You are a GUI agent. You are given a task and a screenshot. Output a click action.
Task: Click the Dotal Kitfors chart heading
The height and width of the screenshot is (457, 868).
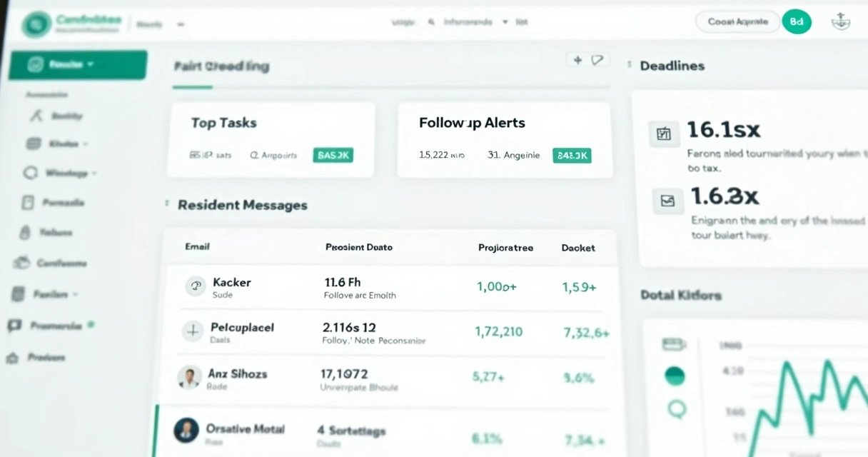[x=681, y=295]
